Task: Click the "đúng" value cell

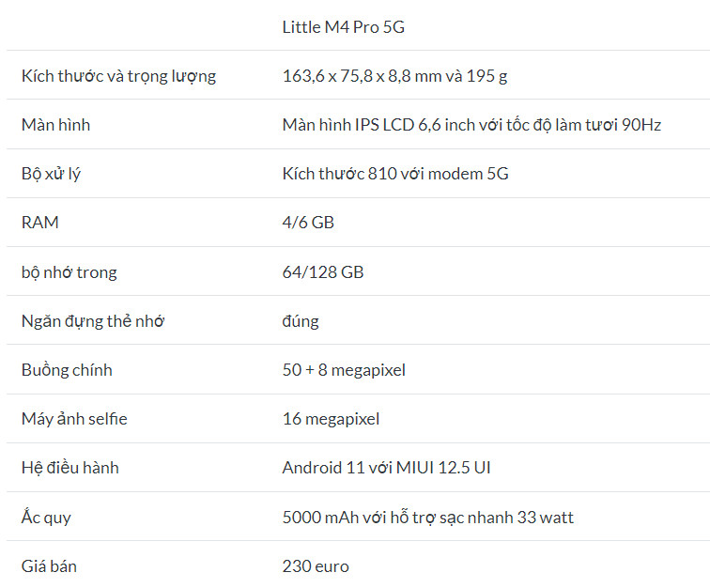Action: (301, 321)
